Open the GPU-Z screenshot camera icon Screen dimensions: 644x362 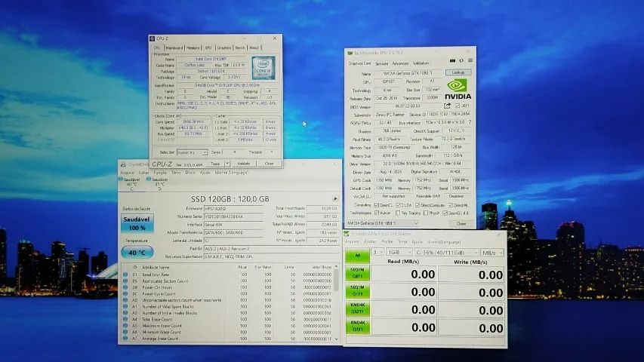click(x=452, y=61)
